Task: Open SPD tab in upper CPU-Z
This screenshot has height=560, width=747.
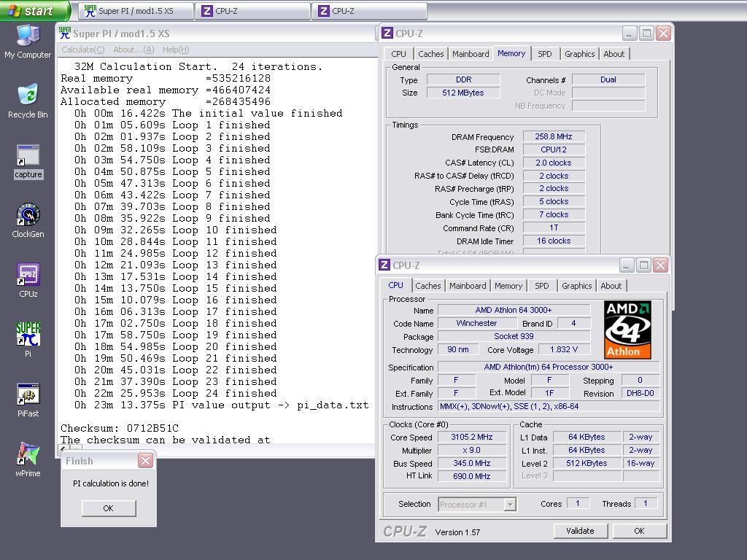Action: tap(544, 54)
